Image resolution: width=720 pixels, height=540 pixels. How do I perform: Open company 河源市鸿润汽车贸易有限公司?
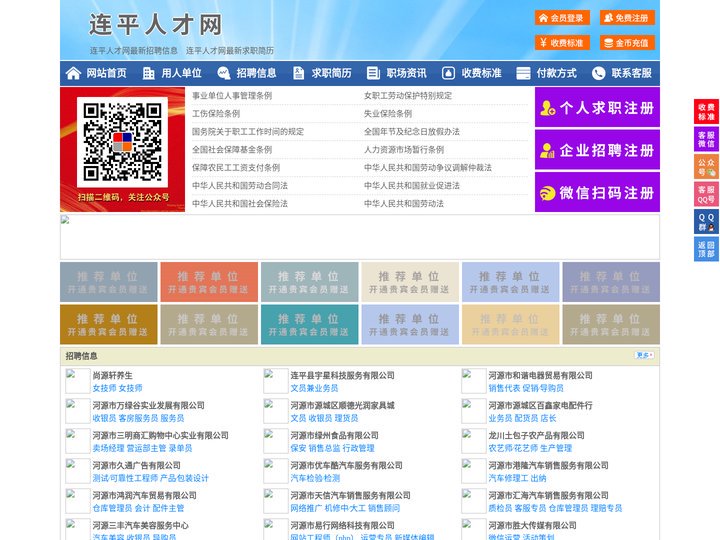point(144,495)
